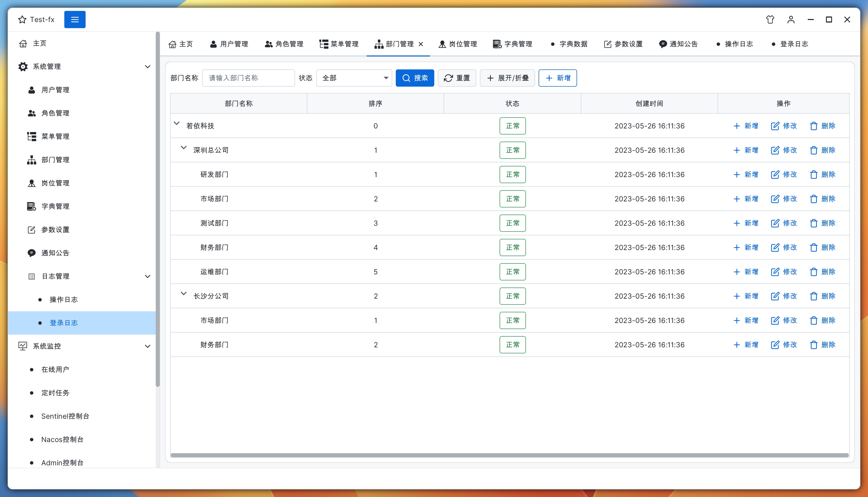Click the theme shirt icon

coord(770,20)
